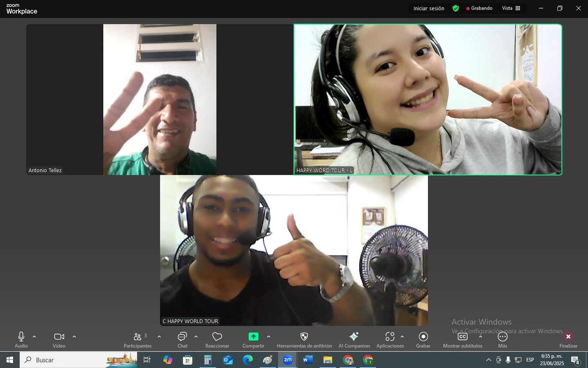Screen dimensions: 588x368
Task: Click the green Compartir share screen icon
Action: coord(253,337)
